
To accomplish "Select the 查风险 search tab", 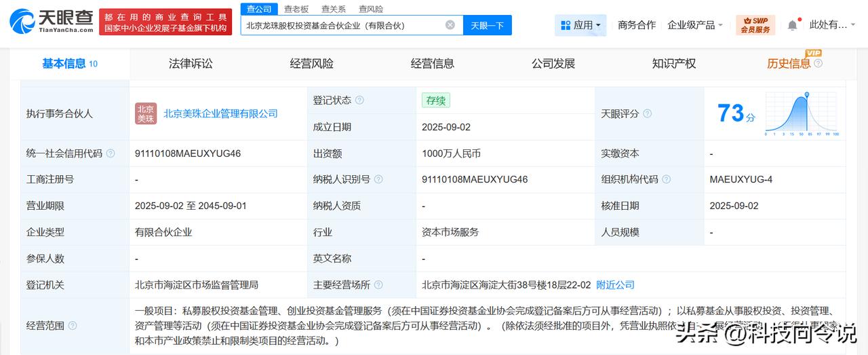I will [371, 9].
